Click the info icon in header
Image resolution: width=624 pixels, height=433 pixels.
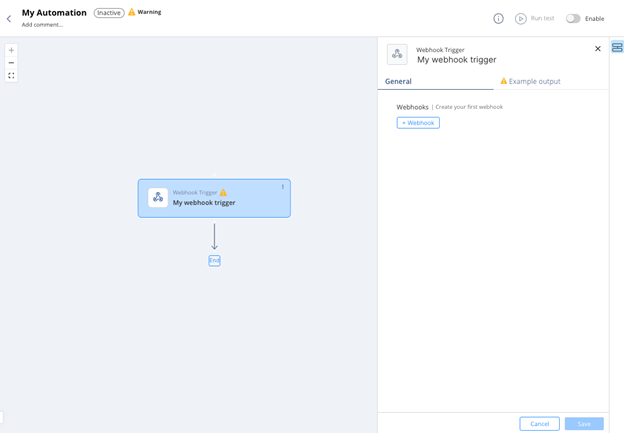point(498,18)
